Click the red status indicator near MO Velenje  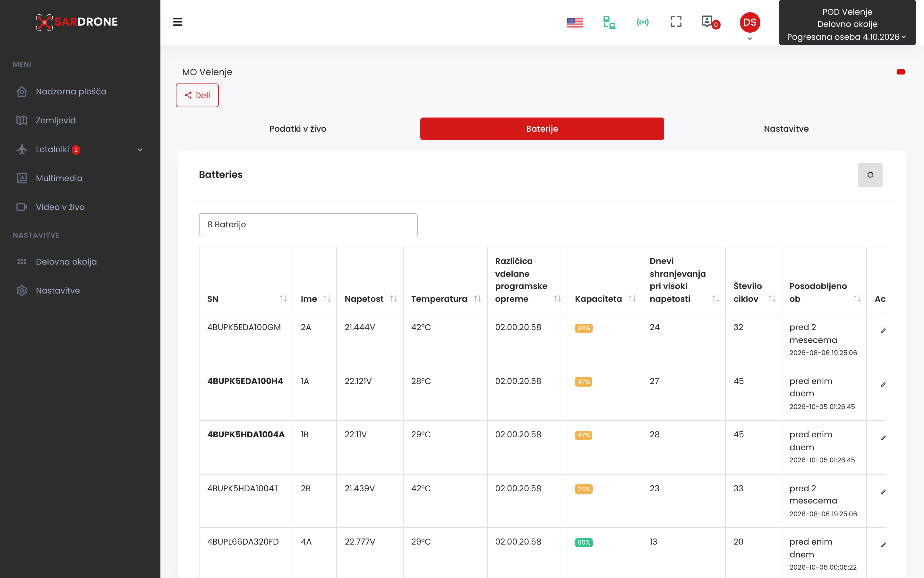coord(901,72)
